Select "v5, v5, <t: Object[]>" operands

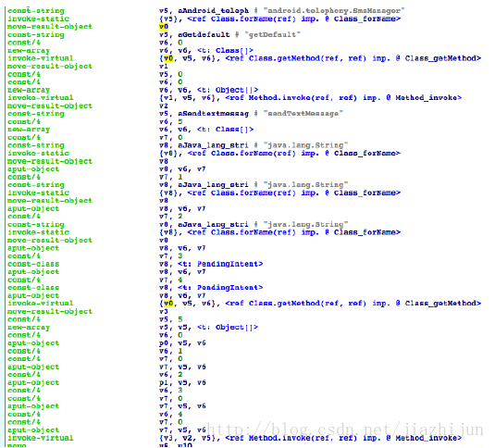pos(209,328)
